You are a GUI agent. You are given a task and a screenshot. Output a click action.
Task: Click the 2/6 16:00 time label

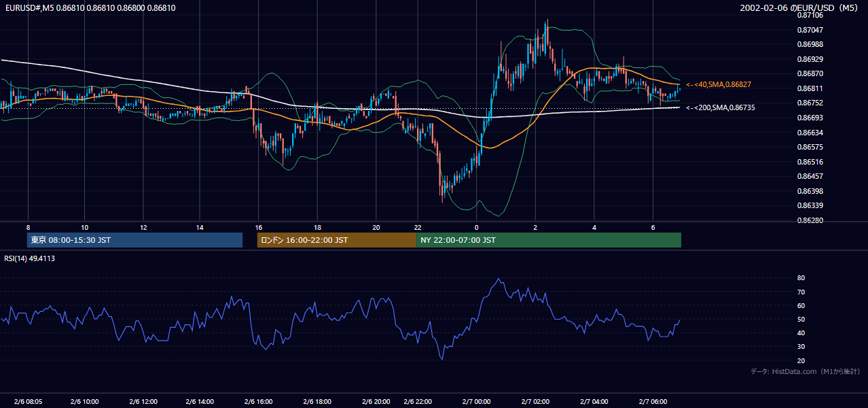[x=259, y=402]
